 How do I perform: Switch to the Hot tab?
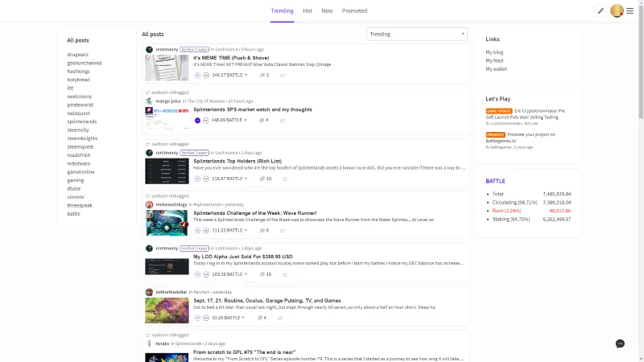click(x=308, y=11)
